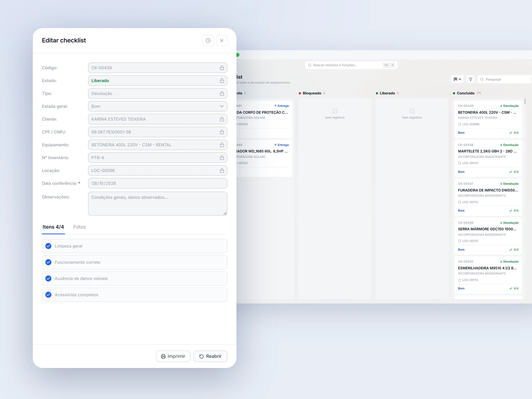This screenshot has height=399, width=532.
Task: Click the Bloqueado column header
Action: click(x=312, y=93)
